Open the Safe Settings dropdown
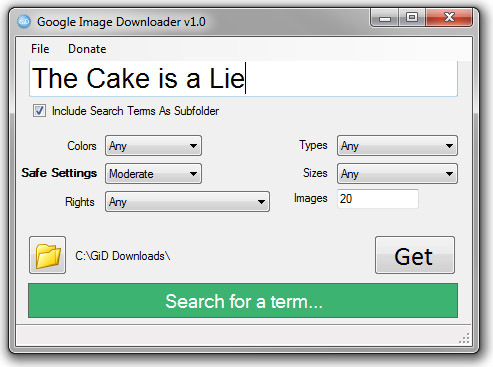The height and width of the screenshot is (367, 493). [153, 174]
